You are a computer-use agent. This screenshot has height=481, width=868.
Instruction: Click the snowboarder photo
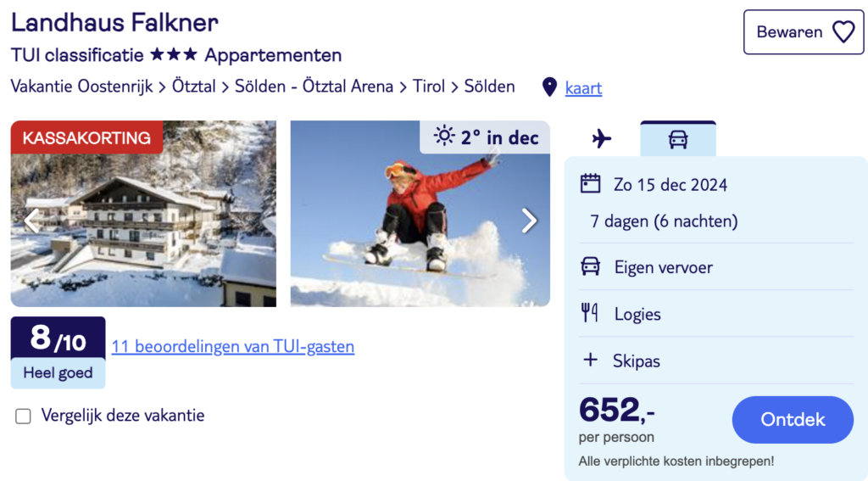(x=420, y=229)
